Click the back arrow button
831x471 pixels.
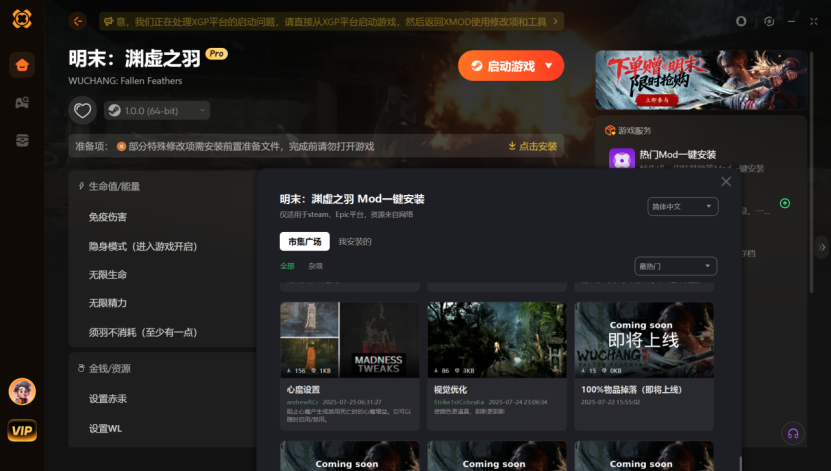coord(78,21)
